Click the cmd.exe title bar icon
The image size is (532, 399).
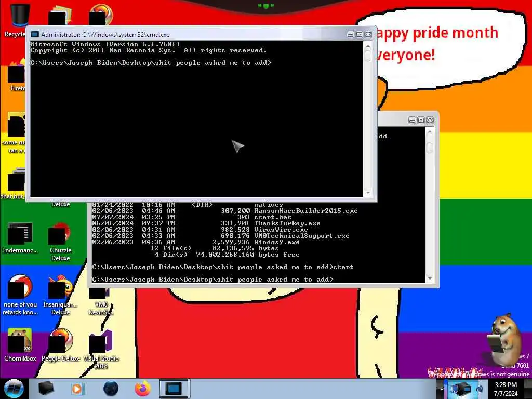click(x=35, y=35)
